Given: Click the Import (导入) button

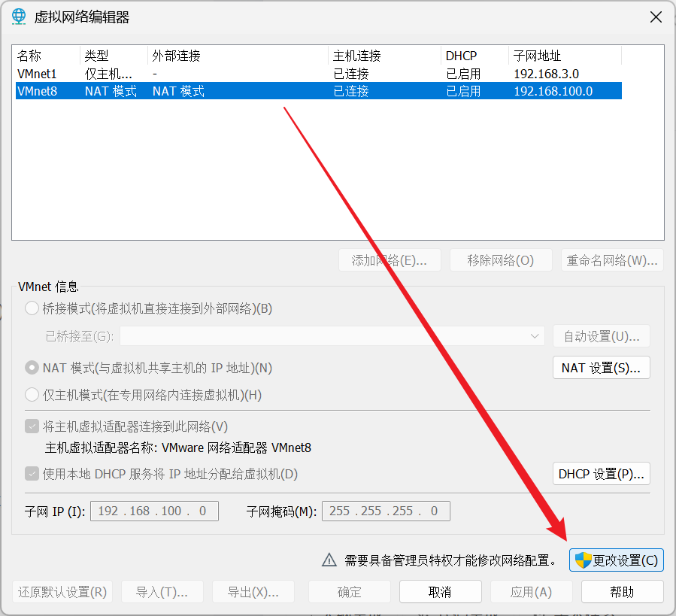Looking at the screenshot, I should [x=162, y=592].
